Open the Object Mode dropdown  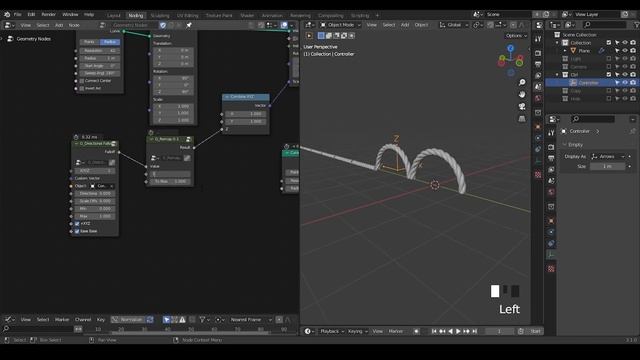click(x=340, y=25)
